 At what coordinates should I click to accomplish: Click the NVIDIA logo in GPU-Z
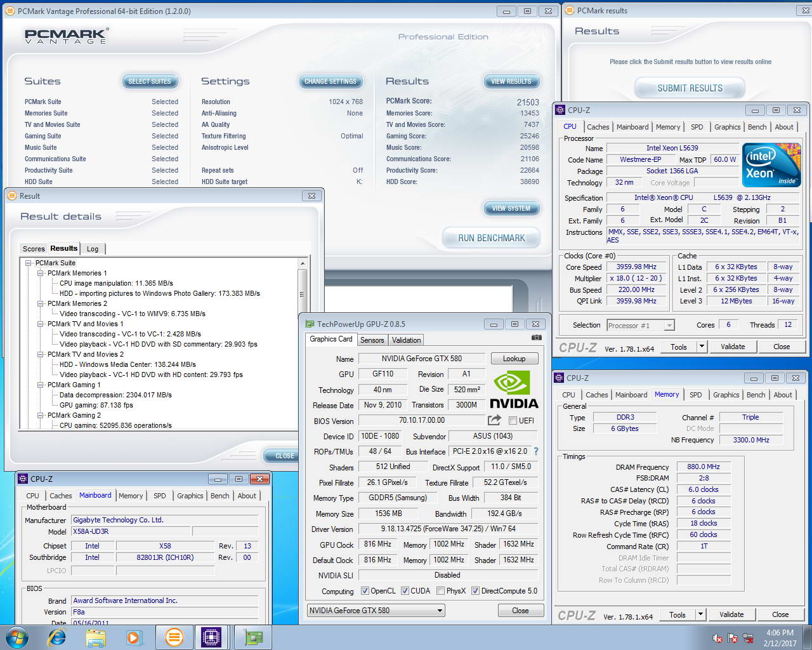coord(514,390)
